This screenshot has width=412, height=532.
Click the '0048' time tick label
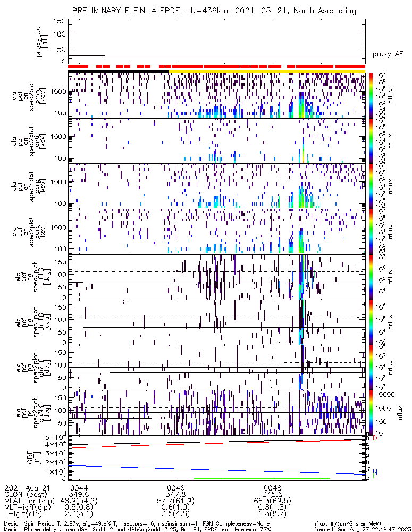point(272,488)
